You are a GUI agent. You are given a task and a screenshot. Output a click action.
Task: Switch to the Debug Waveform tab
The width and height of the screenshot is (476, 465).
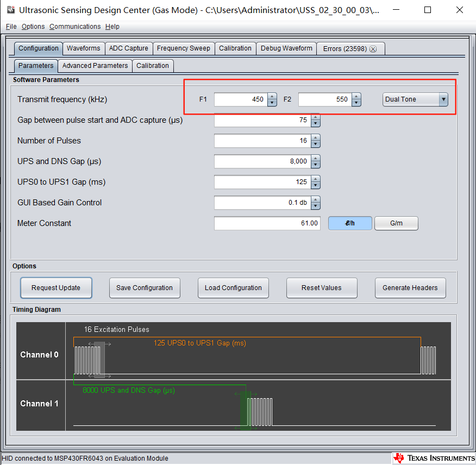pos(286,48)
